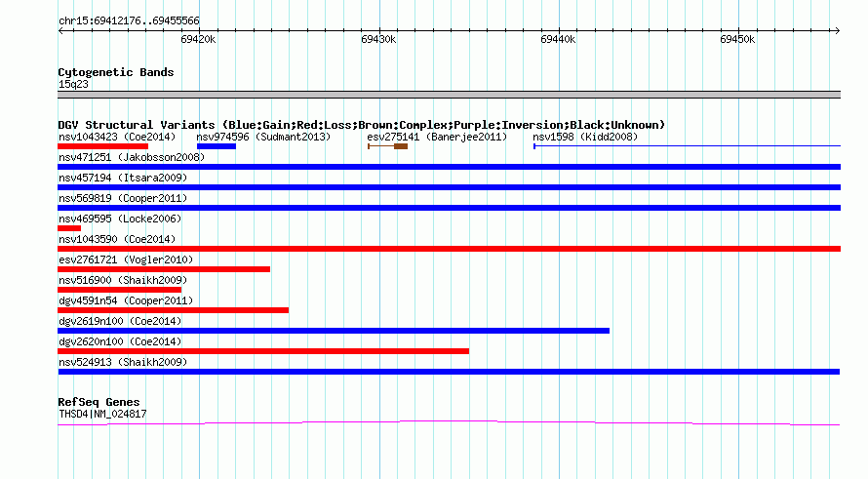Click the nsv1043590 (Coe2014) label
The width and height of the screenshot is (868, 479).
(117, 239)
